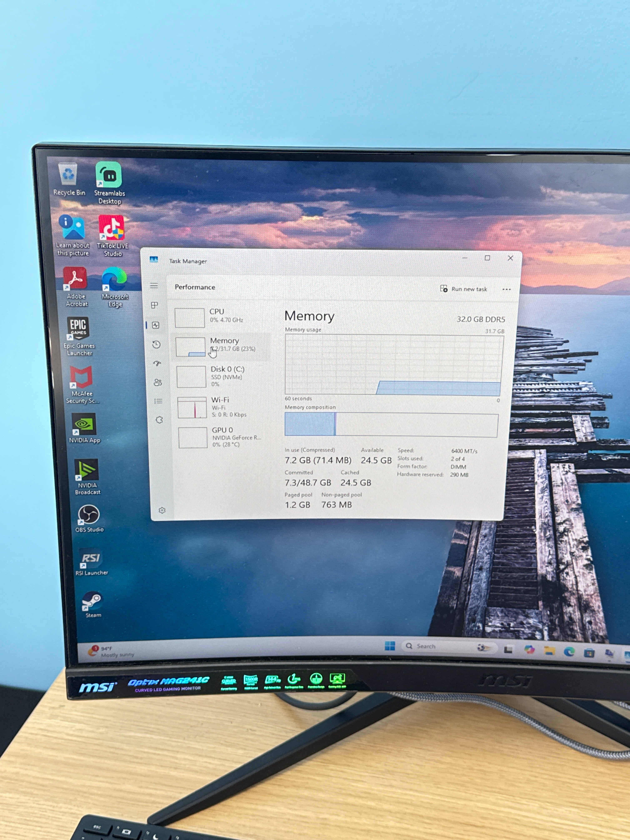Image resolution: width=630 pixels, height=840 pixels.
Task: Click the "763 MB" non-paged pool value
Action: (x=336, y=505)
